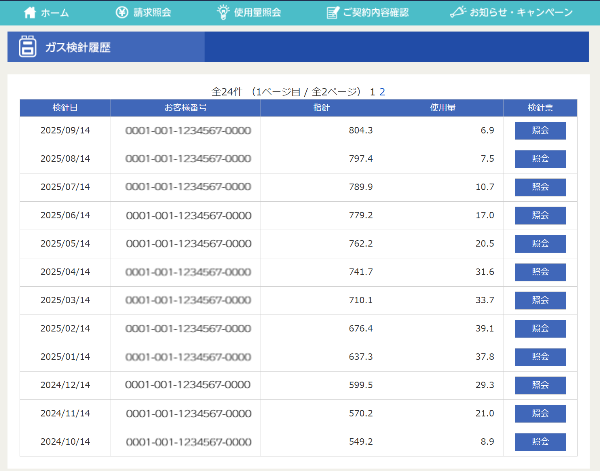Click customer number in the 2025/07/14 row

point(187,187)
